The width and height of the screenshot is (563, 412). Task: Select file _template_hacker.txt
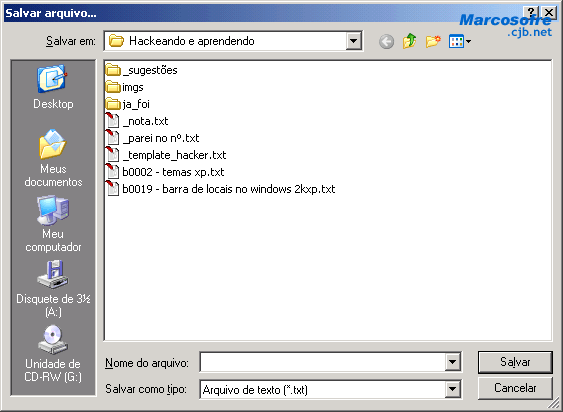166,155
